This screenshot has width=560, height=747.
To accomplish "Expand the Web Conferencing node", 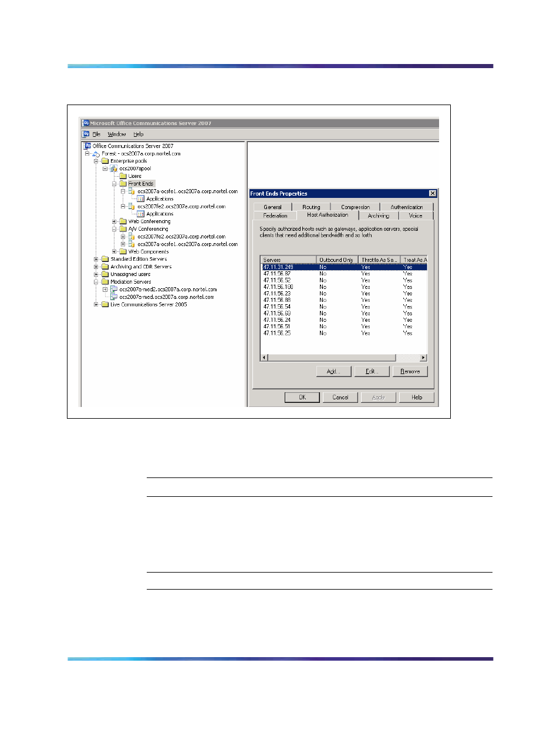I will pyautogui.click(x=114, y=221).
